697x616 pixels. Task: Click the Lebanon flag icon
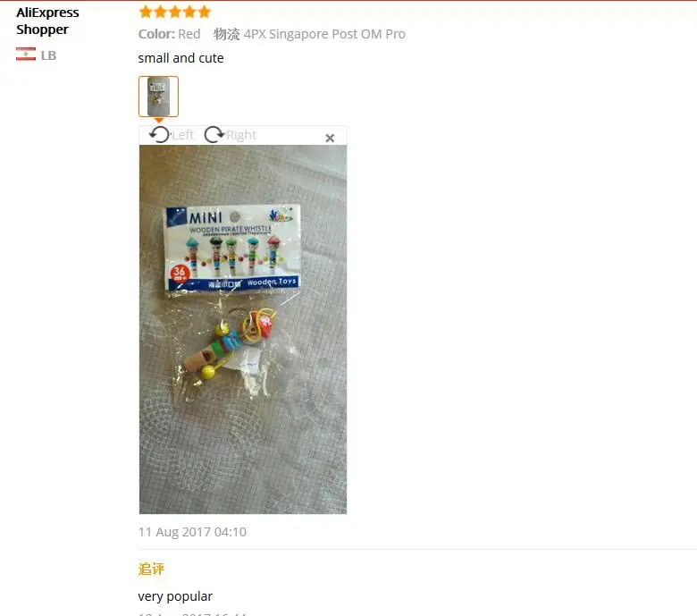tap(26, 54)
